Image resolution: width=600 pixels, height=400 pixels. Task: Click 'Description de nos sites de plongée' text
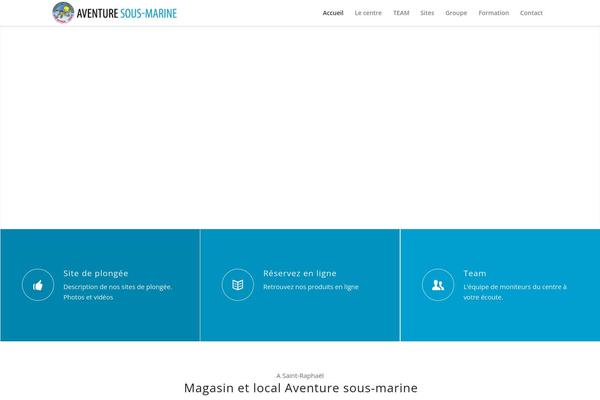(117, 287)
